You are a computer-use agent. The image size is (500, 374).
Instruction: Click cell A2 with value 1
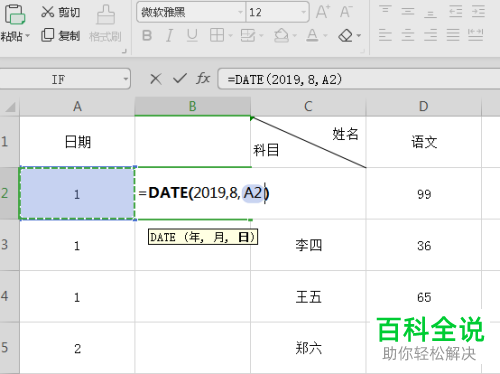pos(77,194)
